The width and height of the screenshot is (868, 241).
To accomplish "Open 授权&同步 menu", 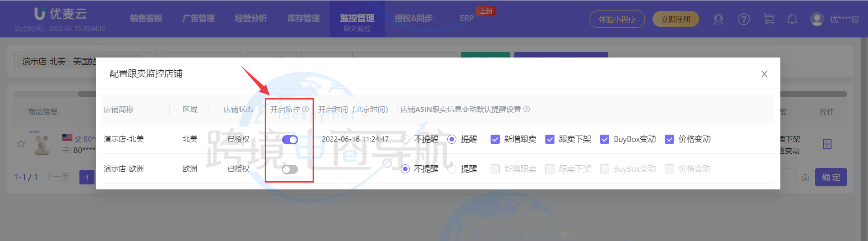I will click(x=413, y=18).
